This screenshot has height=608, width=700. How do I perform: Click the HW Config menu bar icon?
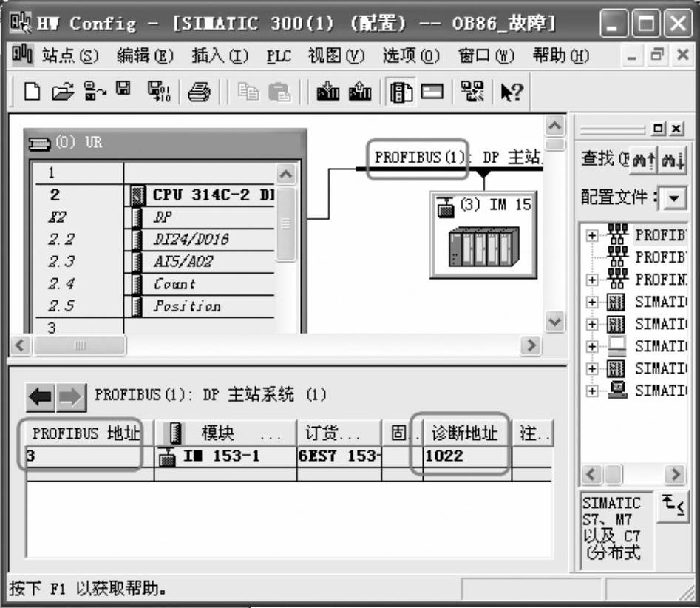coord(21,55)
